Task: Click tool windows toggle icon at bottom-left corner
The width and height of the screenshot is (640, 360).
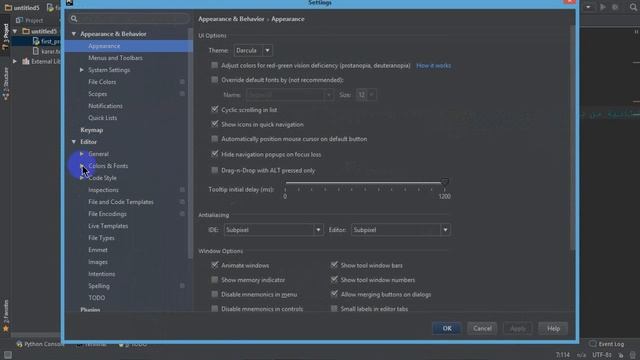Action: (x=7, y=355)
